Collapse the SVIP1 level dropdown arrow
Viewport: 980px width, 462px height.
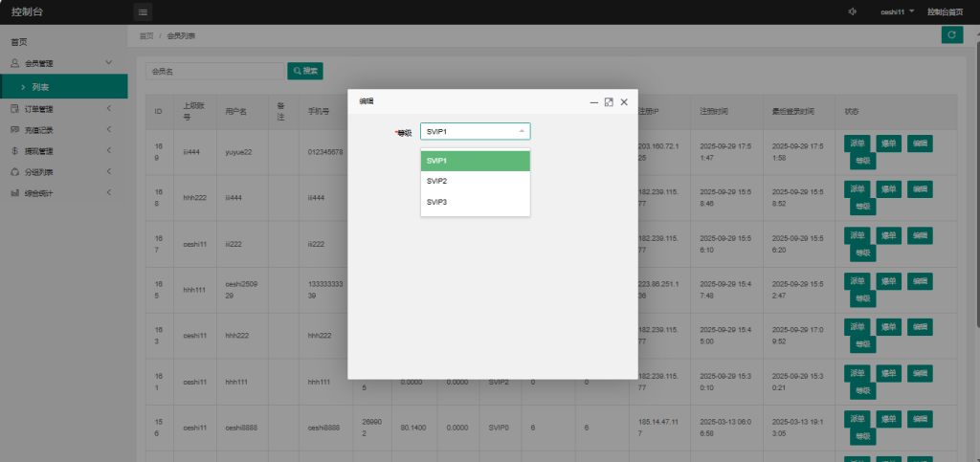[x=521, y=131]
